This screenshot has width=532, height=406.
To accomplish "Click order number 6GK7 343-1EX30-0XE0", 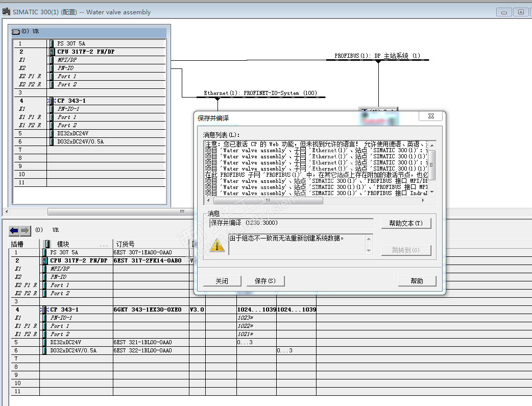I will pyautogui.click(x=148, y=309).
